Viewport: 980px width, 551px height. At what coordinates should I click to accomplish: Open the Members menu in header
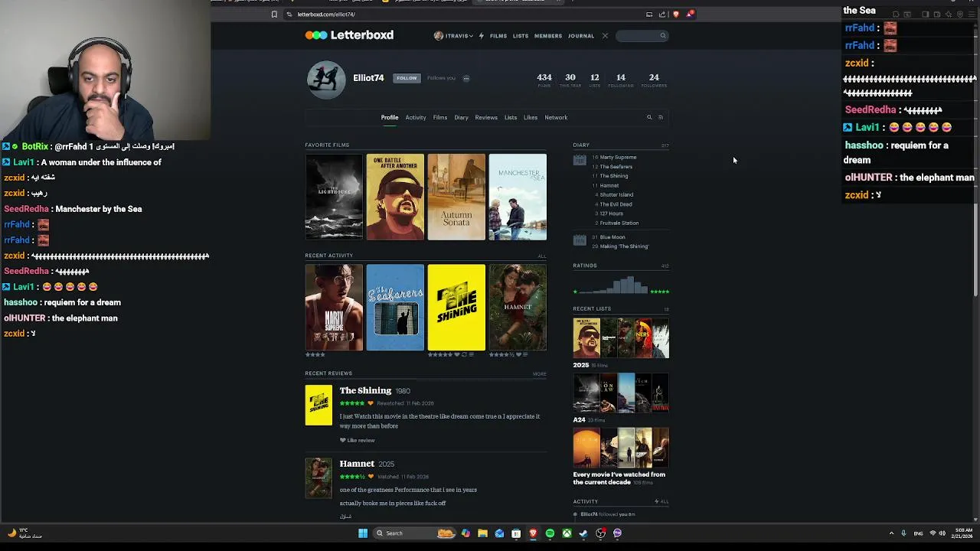[x=548, y=36]
